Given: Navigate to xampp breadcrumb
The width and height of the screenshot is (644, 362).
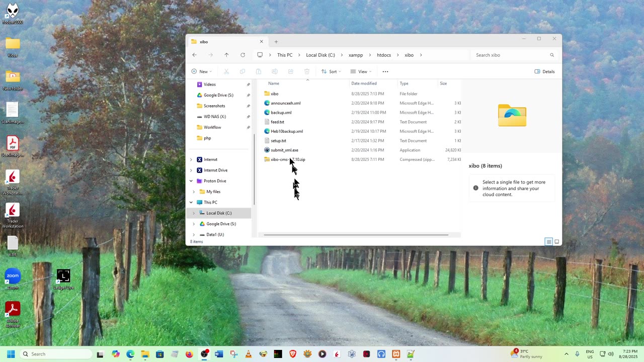Looking at the screenshot, I should (356, 55).
